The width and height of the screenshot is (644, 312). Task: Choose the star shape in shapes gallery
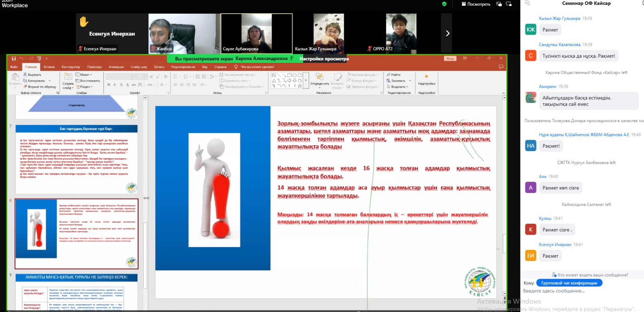click(x=300, y=86)
